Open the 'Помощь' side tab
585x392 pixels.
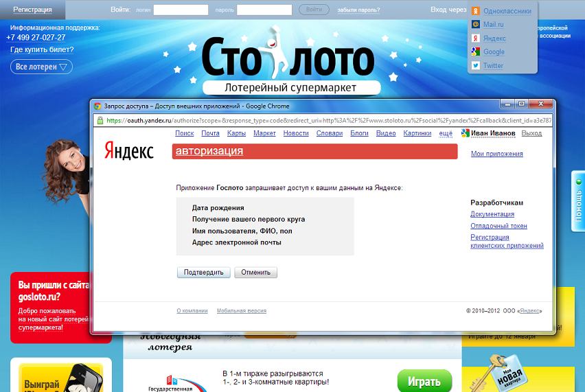578,201
